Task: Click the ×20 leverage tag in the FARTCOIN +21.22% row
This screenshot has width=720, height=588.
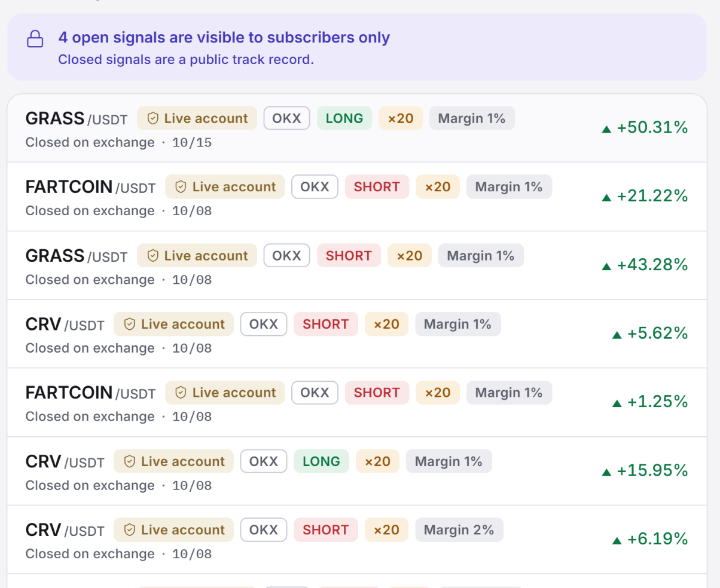Action: click(x=438, y=187)
